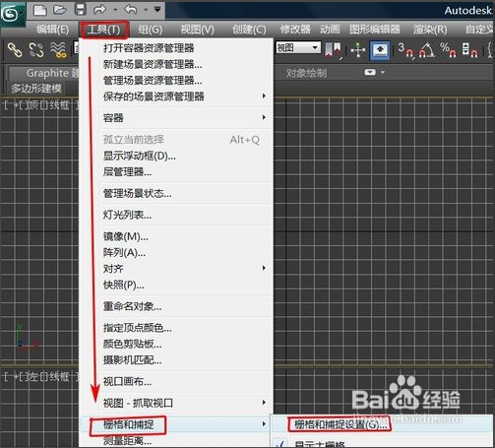Open the 创建(C) menu
Screen dimensions: 495x448
pos(249,30)
